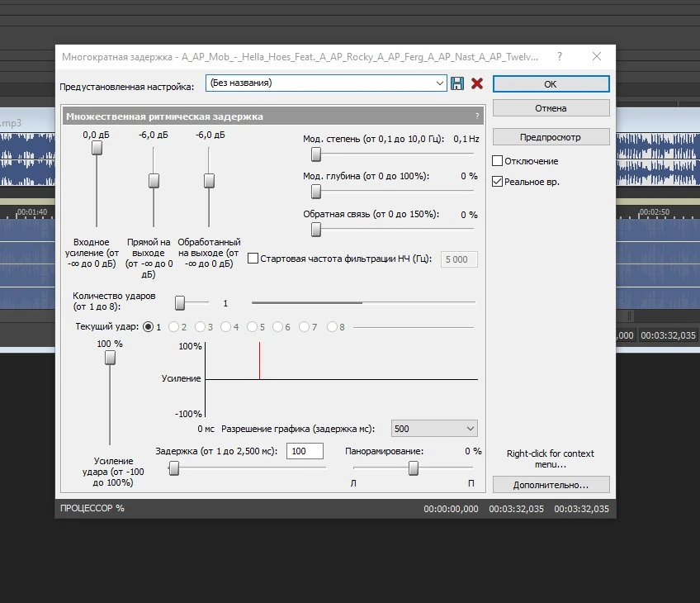700x603 pixels.
Task: Enable the Отключение bypass checkbox
Action: (x=497, y=161)
